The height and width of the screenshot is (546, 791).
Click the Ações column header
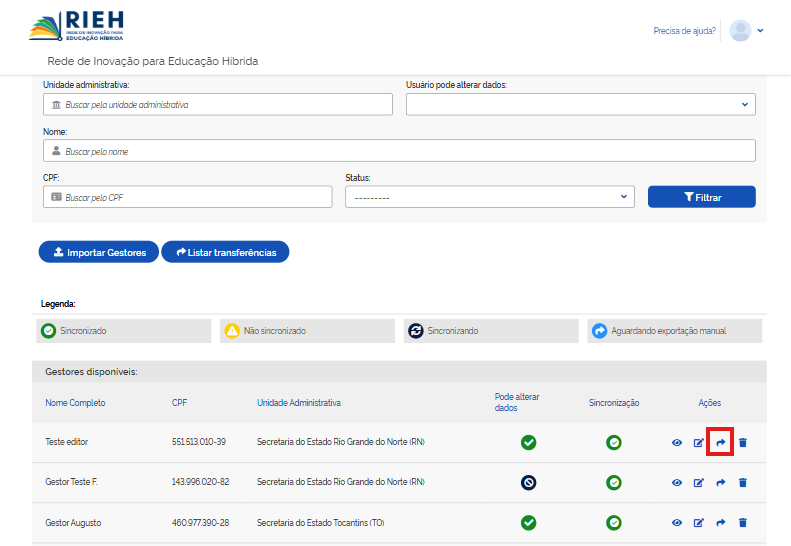[709, 403]
